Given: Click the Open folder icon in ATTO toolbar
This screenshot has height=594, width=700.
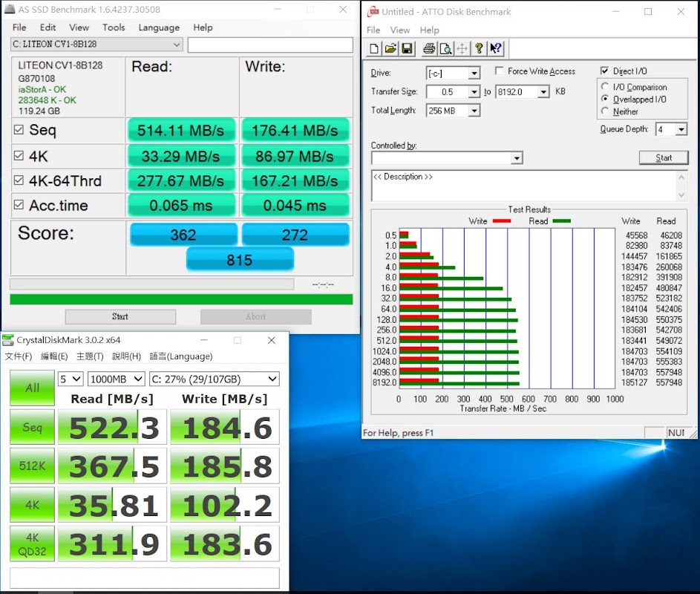Looking at the screenshot, I should (390, 49).
